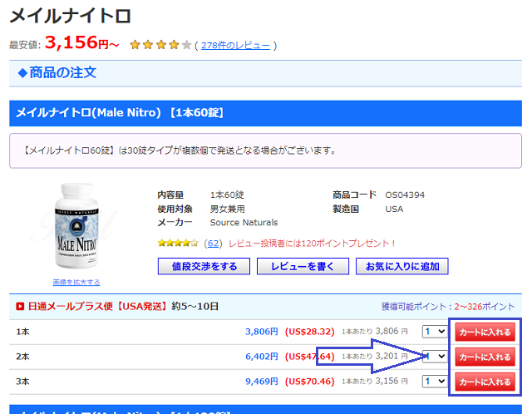Click the 製造国 value USA
This screenshot has height=414, width=532.
[x=394, y=209]
